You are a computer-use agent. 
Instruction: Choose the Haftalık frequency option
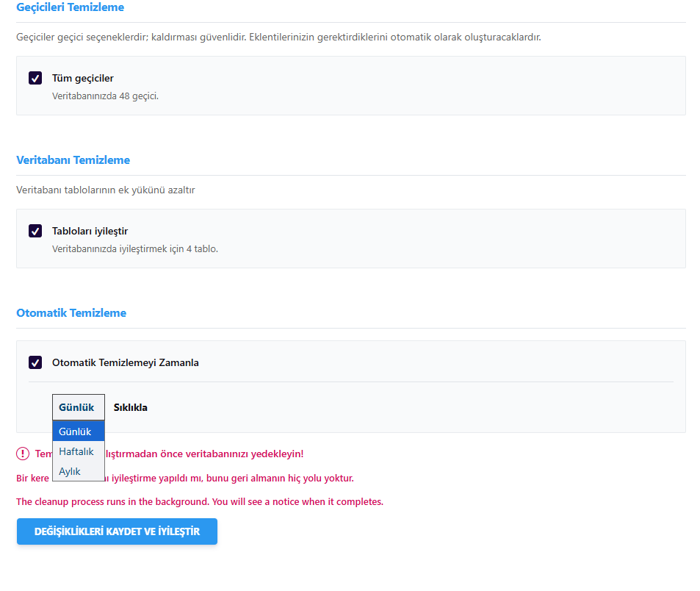pos(76,451)
